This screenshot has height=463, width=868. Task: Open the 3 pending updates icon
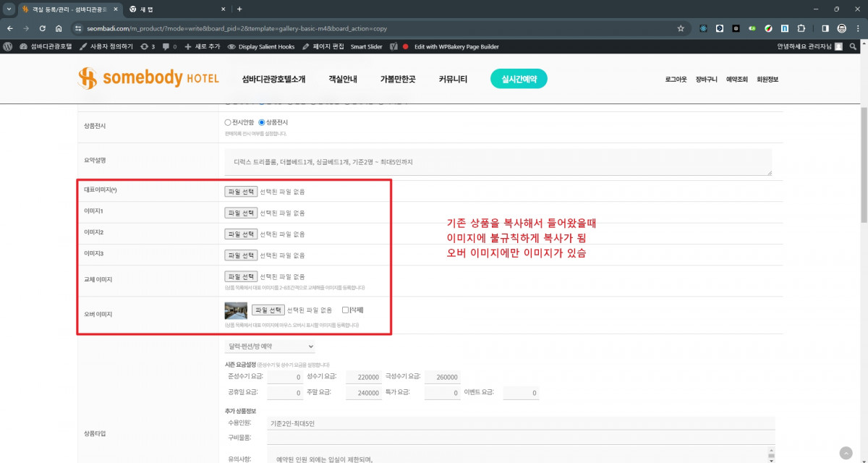tap(148, 46)
